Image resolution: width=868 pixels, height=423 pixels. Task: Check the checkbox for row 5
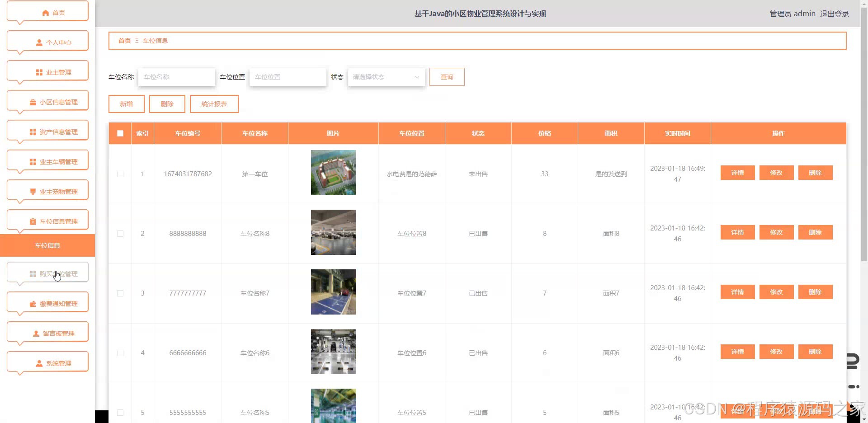[x=120, y=413]
